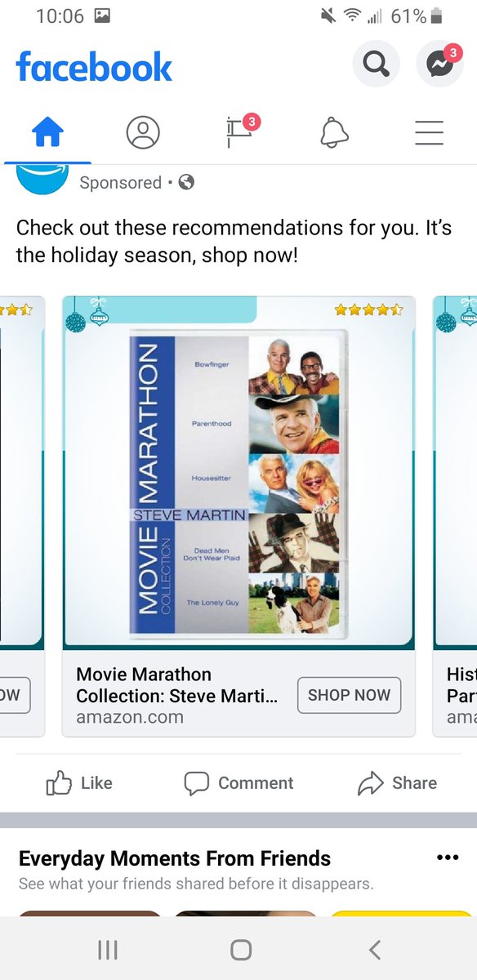Tap the globe public audience icon
Screen dimensions: 477x980
click(x=186, y=182)
